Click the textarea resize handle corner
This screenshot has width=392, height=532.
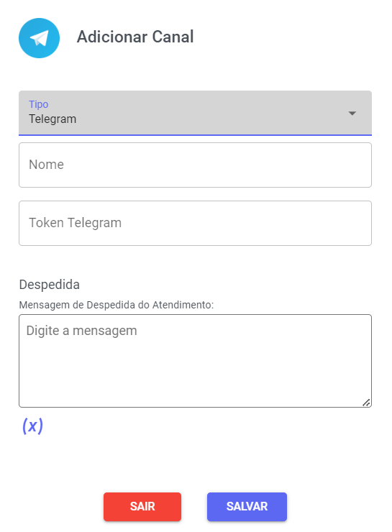point(367,403)
